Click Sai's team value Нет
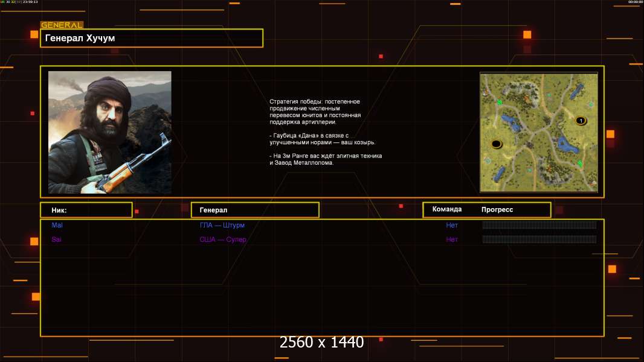 (x=452, y=240)
